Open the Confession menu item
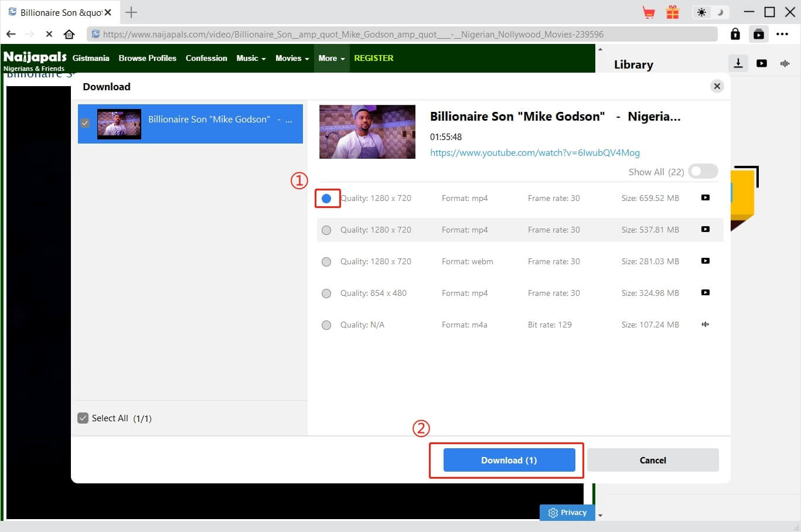This screenshot has width=801, height=532. point(206,58)
